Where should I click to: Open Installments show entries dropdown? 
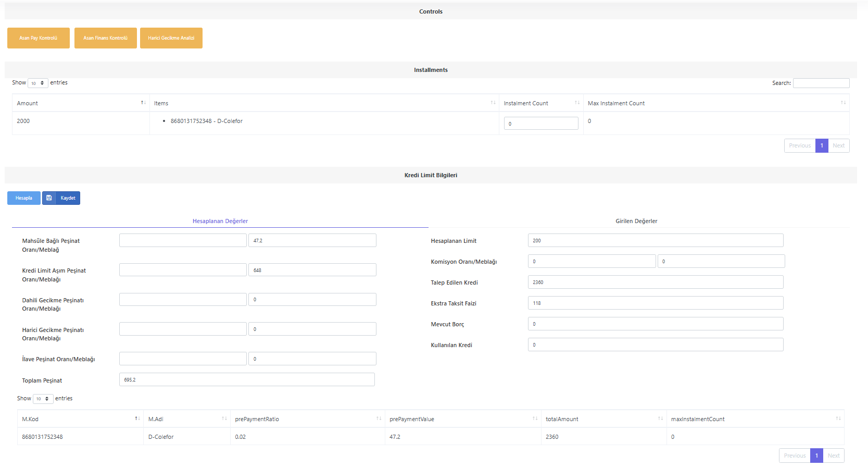point(38,83)
